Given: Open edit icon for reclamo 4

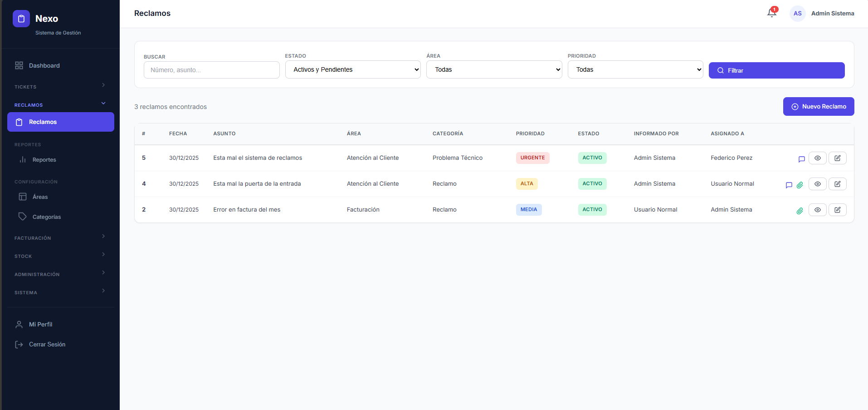Looking at the screenshot, I should (837, 184).
